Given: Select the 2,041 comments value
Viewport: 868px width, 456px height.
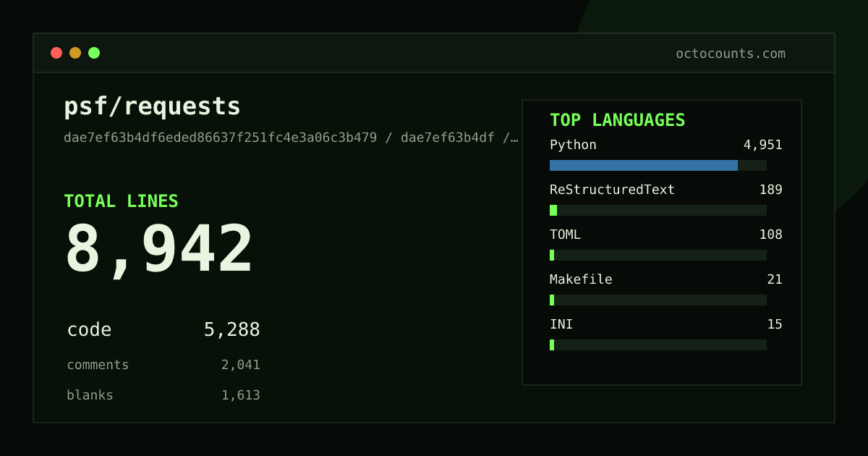Looking at the screenshot, I should tap(240, 365).
